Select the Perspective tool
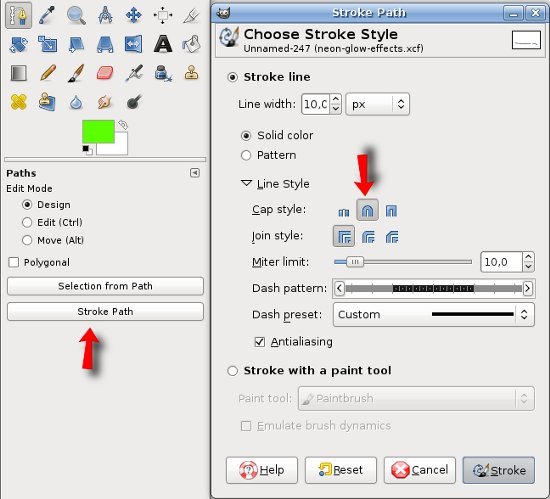 click(x=105, y=45)
